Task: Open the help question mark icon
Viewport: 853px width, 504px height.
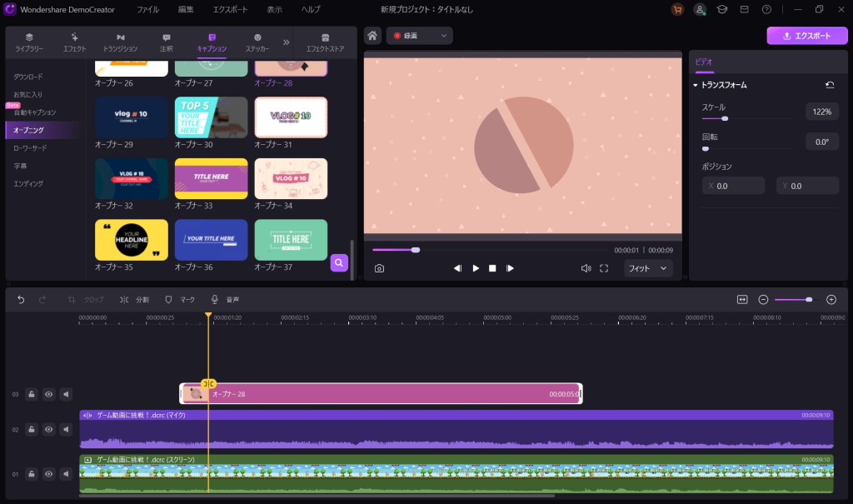Action: [x=766, y=9]
